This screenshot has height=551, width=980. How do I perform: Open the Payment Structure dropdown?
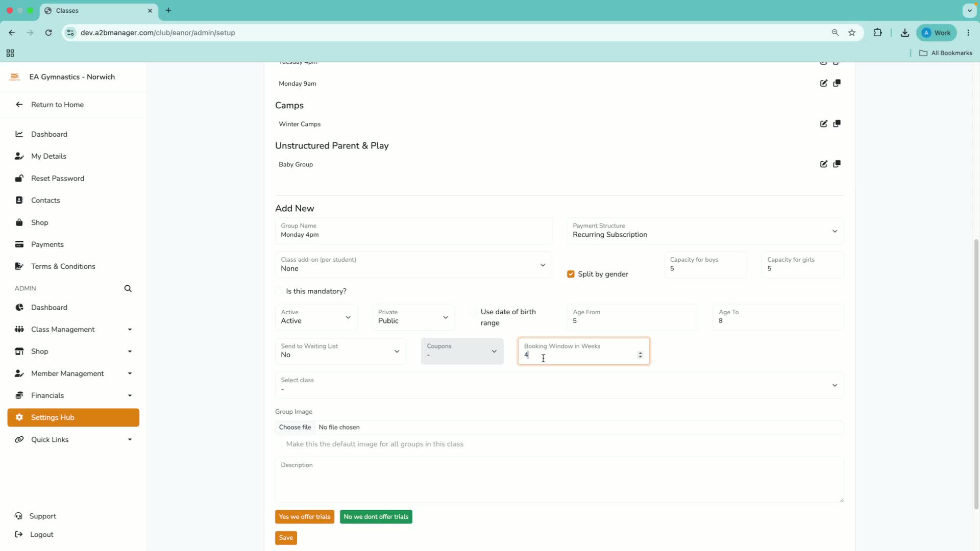coord(705,231)
